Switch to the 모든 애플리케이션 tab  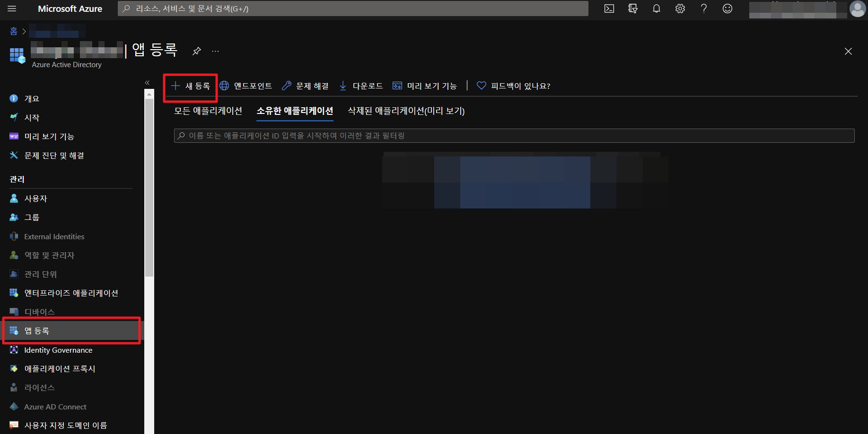208,111
